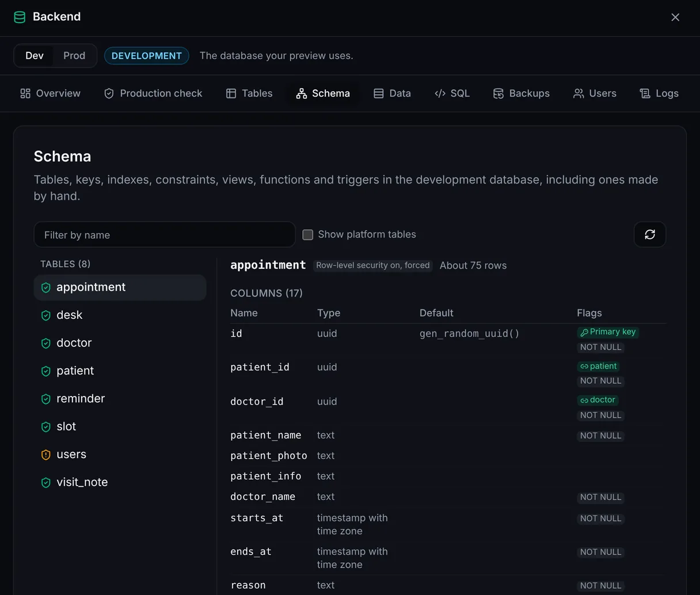Viewport: 700px width, 595px height.
Task: Enable Show platform tables checkbox
Action: pyautogui.click(x=308, y=235)
